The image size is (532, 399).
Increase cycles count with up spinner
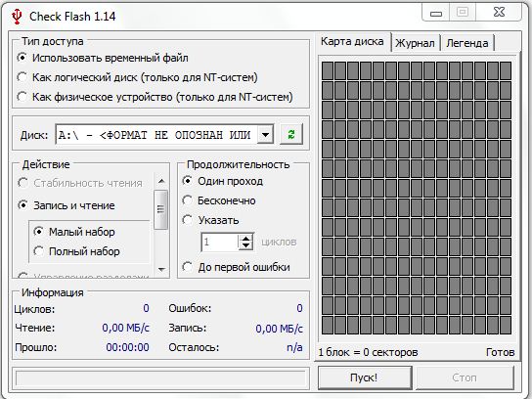pos(246,238)
